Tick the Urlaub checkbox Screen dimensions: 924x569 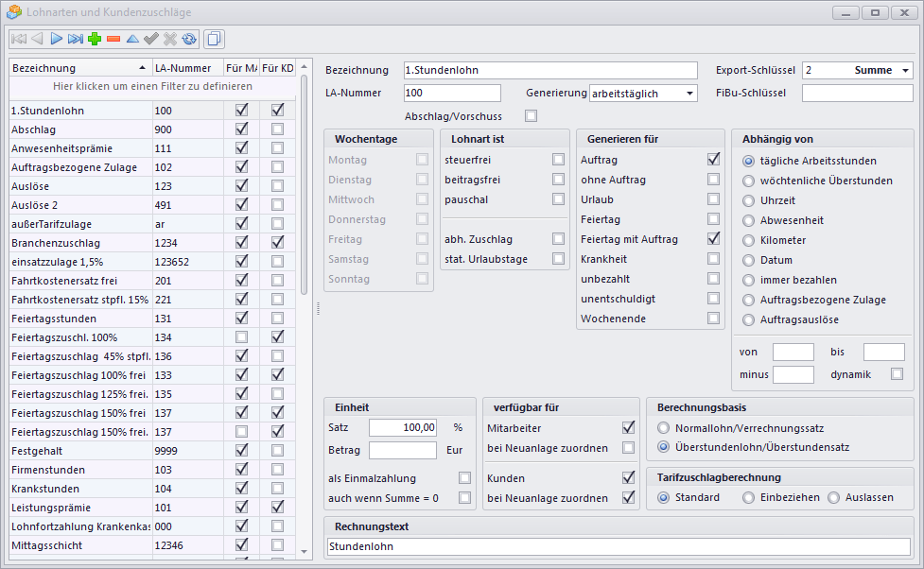pyautogui.click(x=713, y=199)
